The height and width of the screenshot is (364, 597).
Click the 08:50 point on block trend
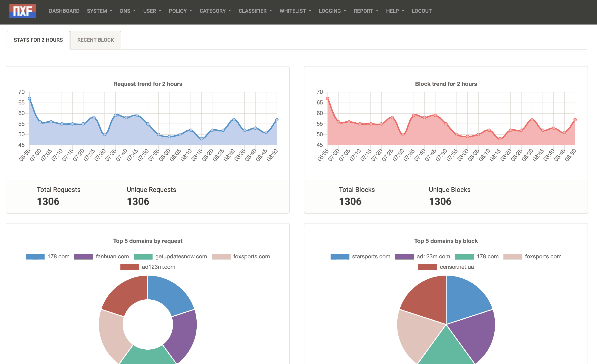[x=575, y=120]
